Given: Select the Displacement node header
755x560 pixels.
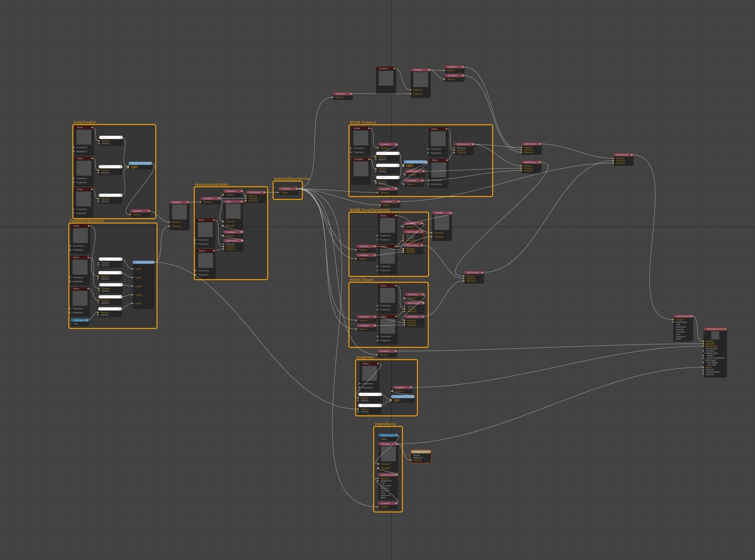Looking at the screenshot, I should tap(420, 452).
